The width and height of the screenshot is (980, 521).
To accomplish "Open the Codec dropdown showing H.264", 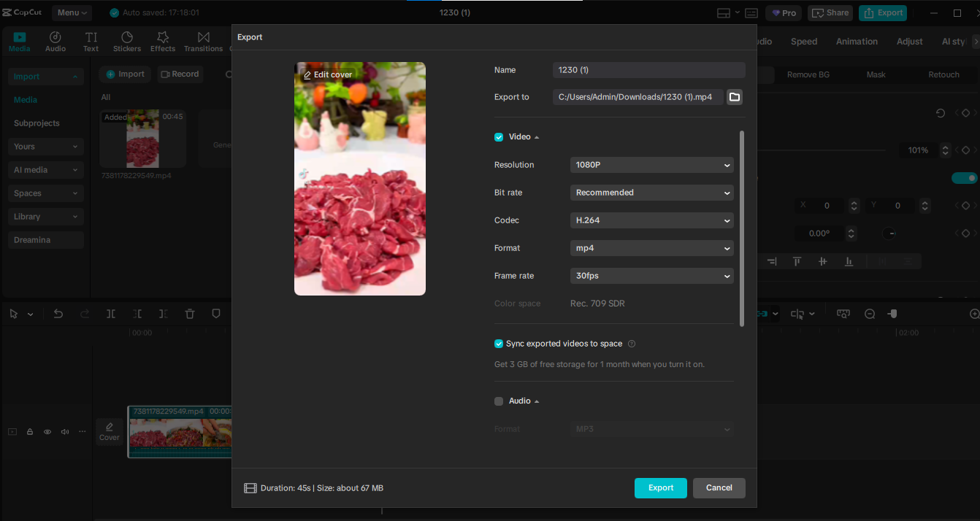I will 652,220.
